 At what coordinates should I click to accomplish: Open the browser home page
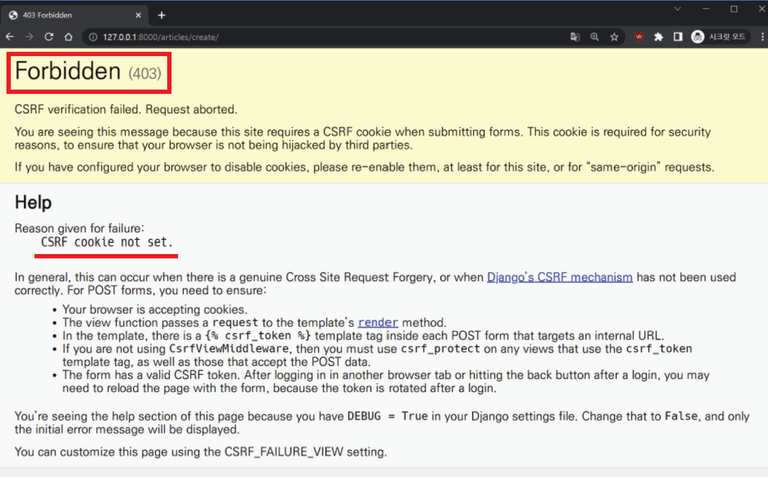pyautogui.click(x=69, y=37)
